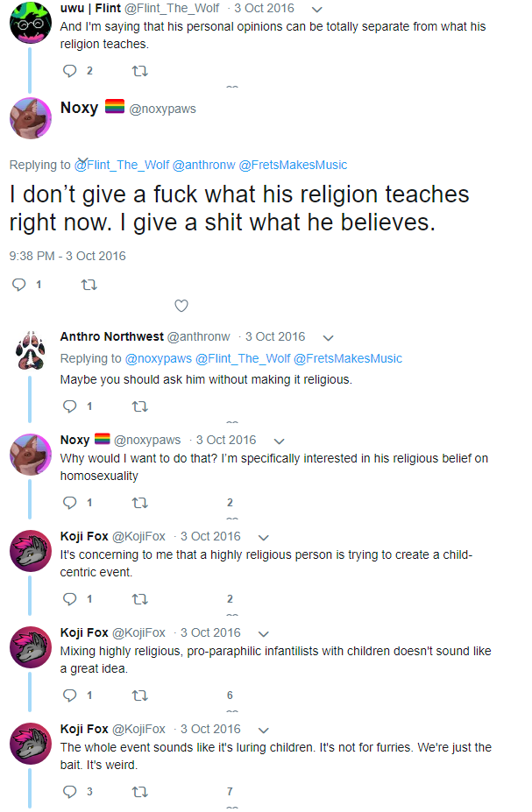Click the 9:38 PM - 3 Oct 2016 timestamp
The height and width of the screenshot is (812, 532).
pos(67,256)
